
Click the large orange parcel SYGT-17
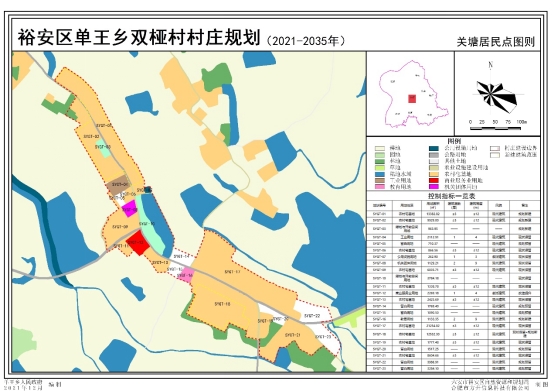point(239,271)
